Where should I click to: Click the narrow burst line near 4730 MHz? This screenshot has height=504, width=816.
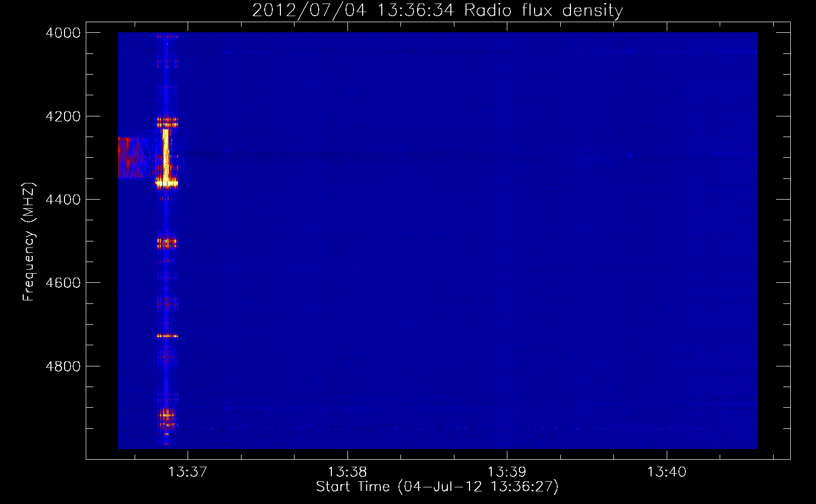[x=167, y=336]
